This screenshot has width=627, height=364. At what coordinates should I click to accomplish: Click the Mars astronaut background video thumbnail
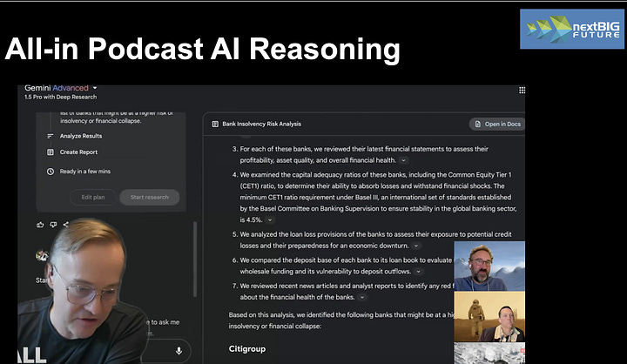pyautogui.click(x=489, y=316)
